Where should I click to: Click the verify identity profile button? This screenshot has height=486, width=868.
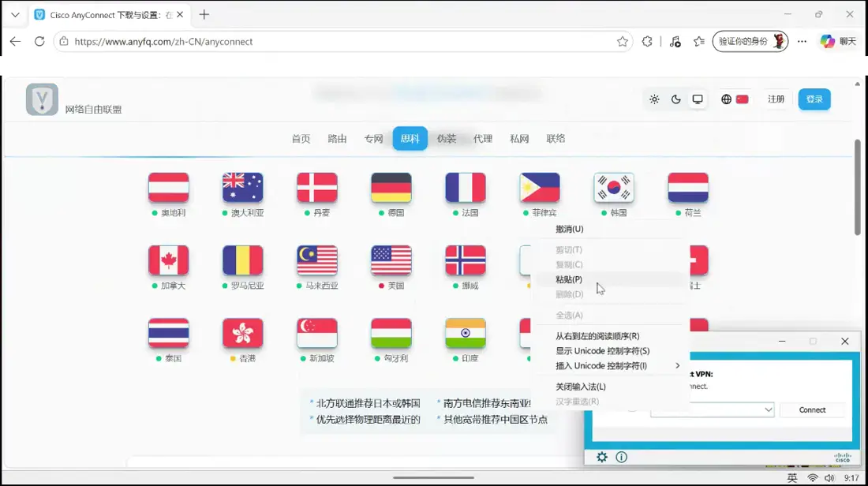click(750, 42)
